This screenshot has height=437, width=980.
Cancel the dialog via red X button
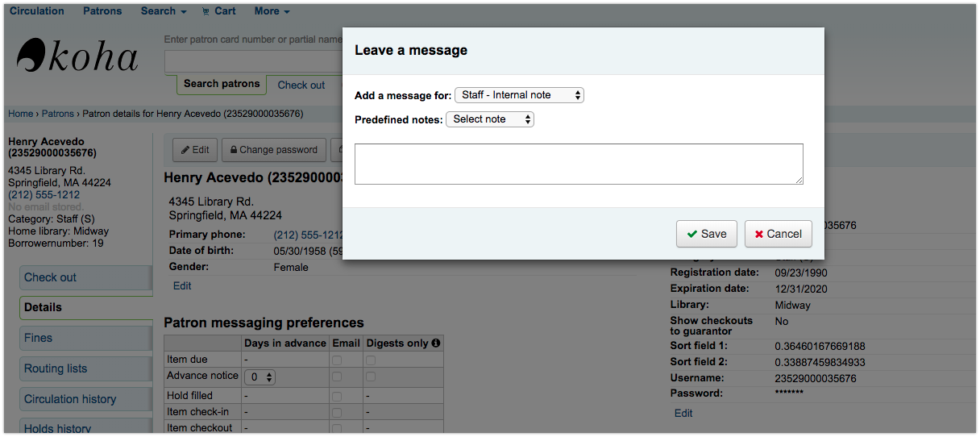click(x=778, y=234)
